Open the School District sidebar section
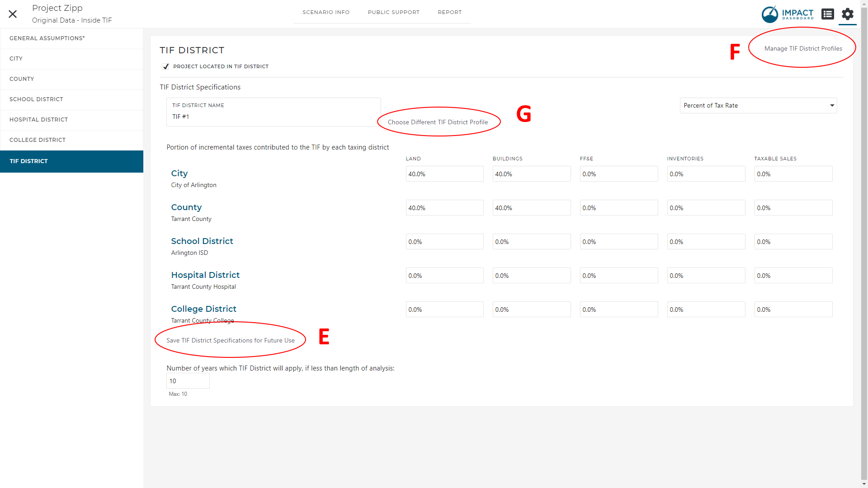The width and height of the screenshot is (868, 488). tap(36, 99)
